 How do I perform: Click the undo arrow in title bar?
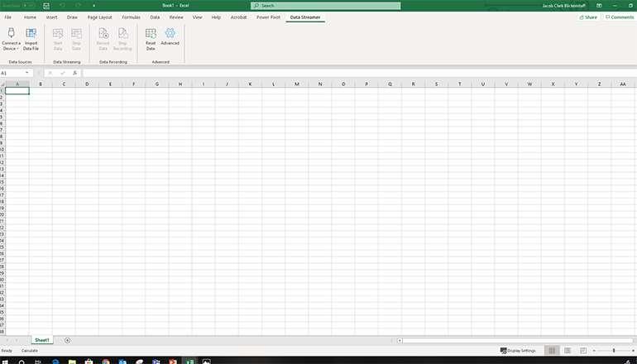(62, 6)
